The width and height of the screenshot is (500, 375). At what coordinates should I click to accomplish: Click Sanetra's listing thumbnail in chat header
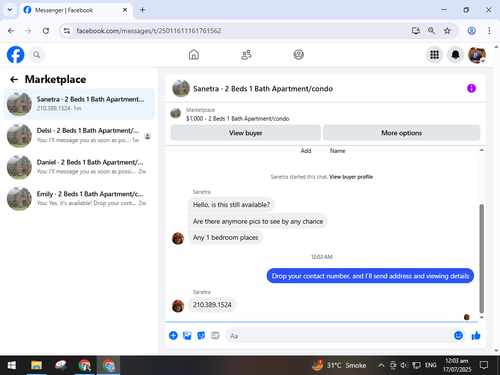tap(181, 88)
